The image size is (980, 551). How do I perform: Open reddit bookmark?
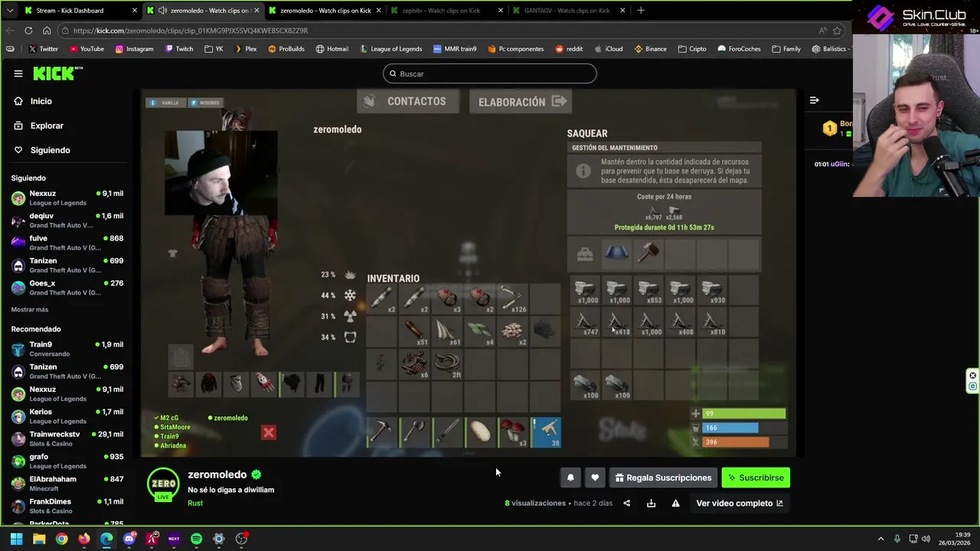coord(569,49)
